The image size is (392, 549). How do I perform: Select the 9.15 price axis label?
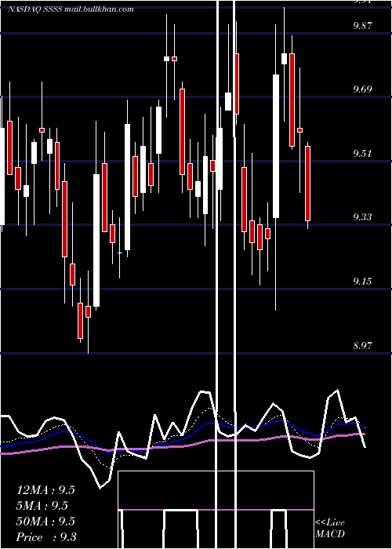pos(362,281)
